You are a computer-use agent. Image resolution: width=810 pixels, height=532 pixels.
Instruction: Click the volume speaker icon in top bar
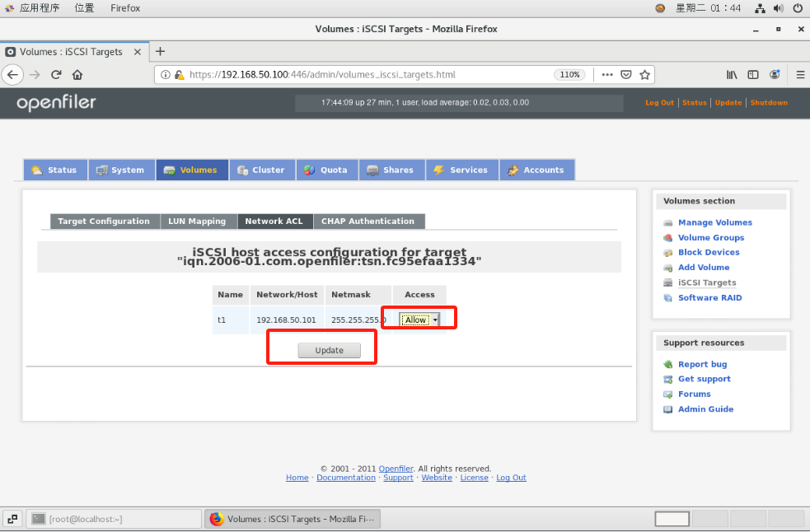(x=779, y=8)
